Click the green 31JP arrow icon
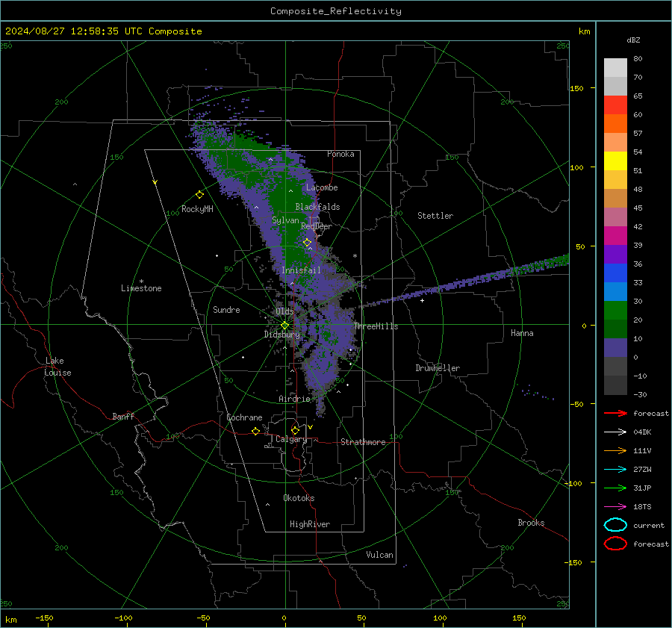The height and width of the screenshot is (628, 672). point(615,488)
